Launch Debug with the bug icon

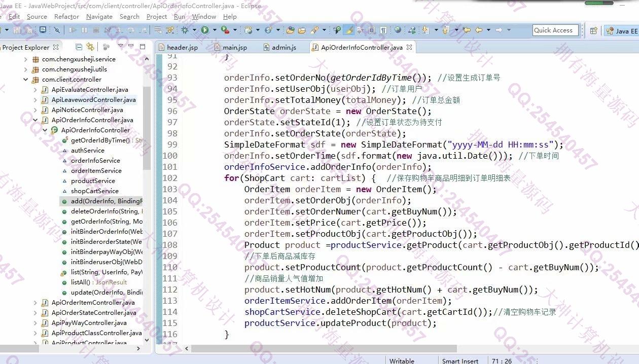[185, 30]
